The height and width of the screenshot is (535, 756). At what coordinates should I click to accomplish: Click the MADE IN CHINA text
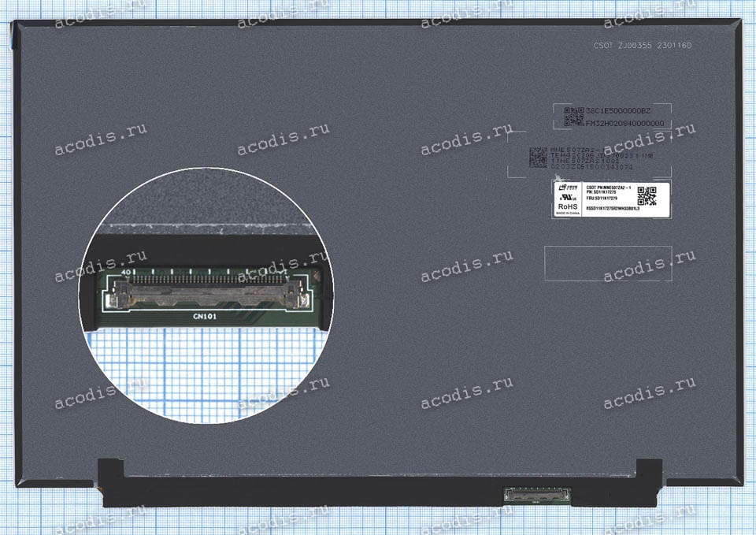point(568,213)
